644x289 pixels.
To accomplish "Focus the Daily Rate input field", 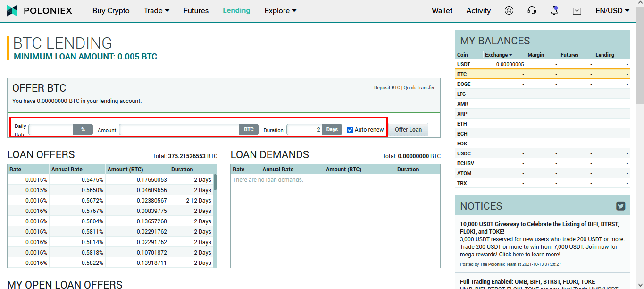I will pyautogui.click(x=51, y=129).
